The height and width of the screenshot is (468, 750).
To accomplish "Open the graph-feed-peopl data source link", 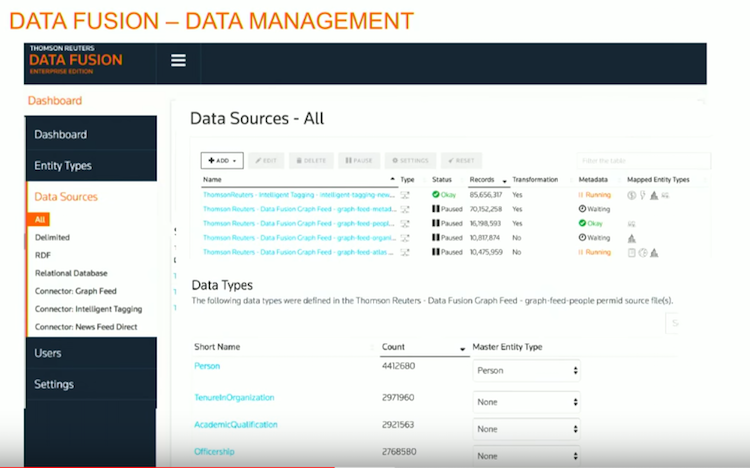I will pyautogui.click(x=299, y=223).
